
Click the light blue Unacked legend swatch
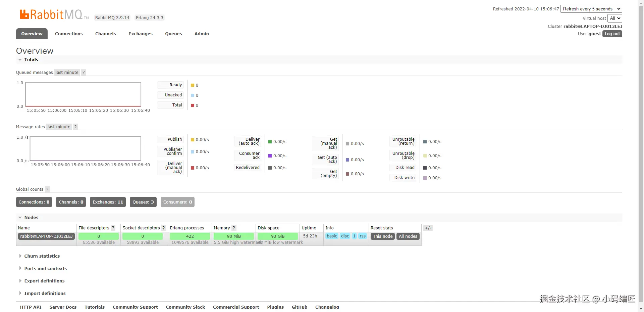click(x=193, y=95)
